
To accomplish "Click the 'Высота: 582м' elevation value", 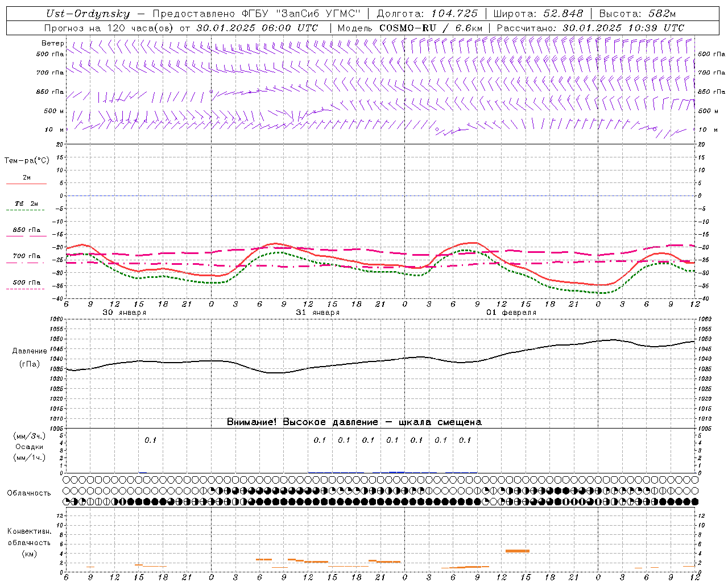I will [638, 14].
